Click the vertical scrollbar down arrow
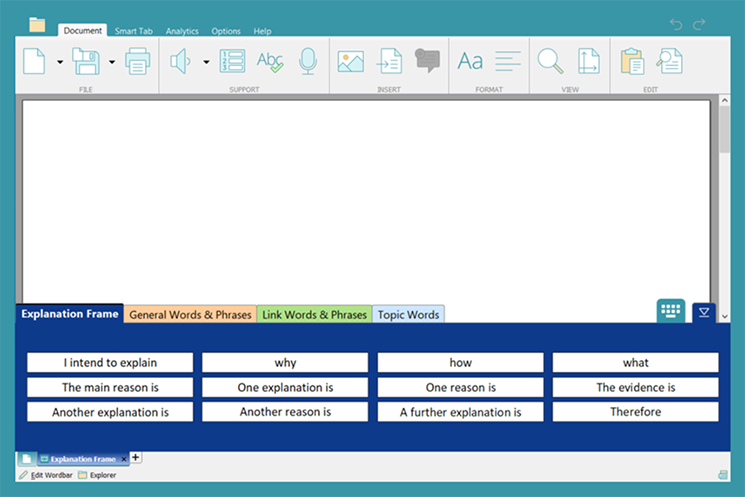Image resolution: width=745 pixels, height=497 pixels. (x=724, y=316)
